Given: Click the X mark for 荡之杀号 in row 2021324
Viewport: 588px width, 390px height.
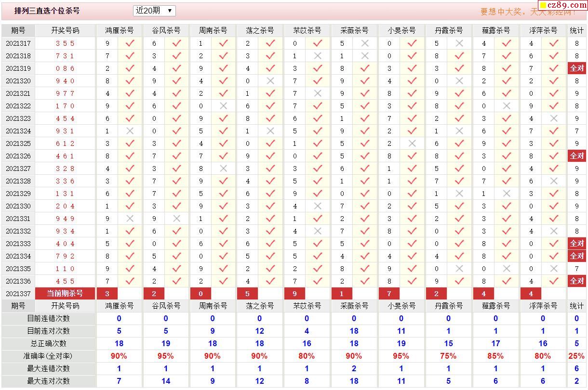Looking at the screenshot, I should click(270, 131).
